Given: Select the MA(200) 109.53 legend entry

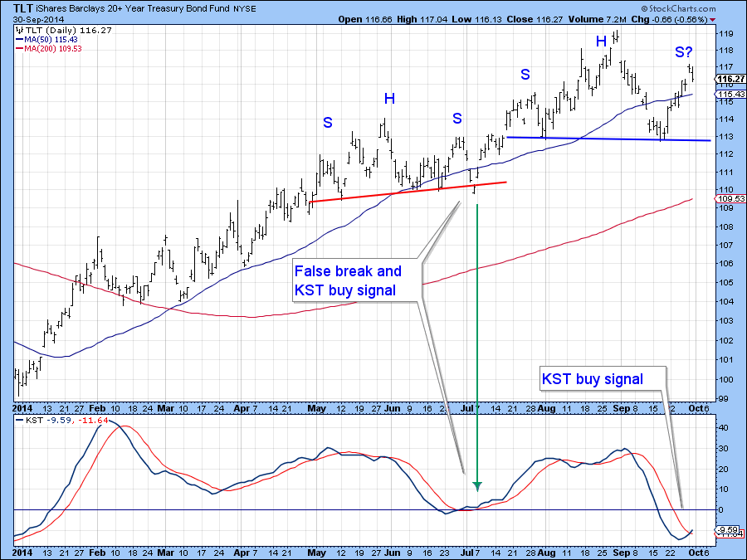Looking at the screenshot, I should pyautogui.click(x=53, y=49).
